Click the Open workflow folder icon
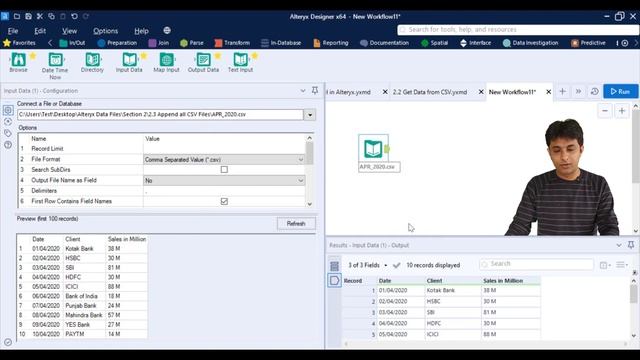640x360 pixels. tap(17, 16)
